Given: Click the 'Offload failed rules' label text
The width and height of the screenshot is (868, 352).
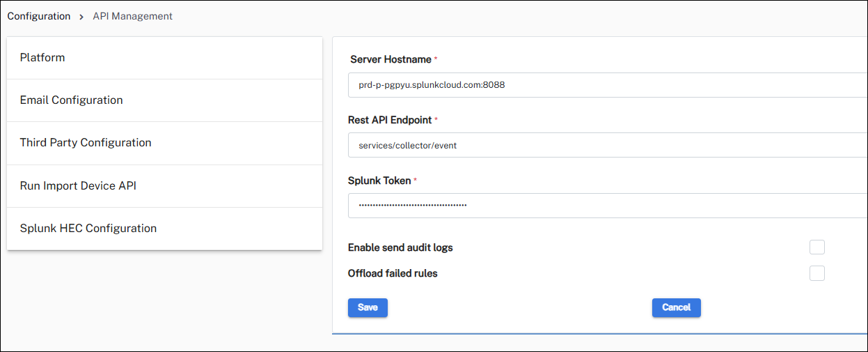Looking at the screenshot, I should pyautogui.click(x=393, y=273).
